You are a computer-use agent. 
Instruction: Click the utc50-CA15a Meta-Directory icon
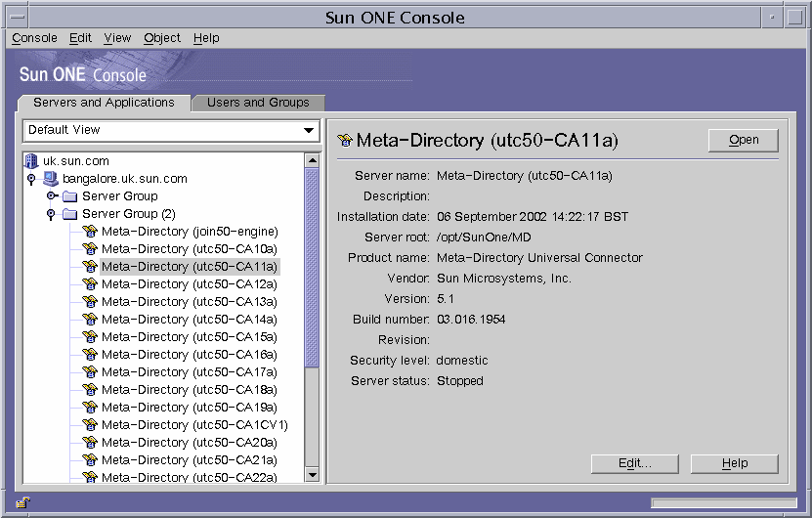click(90, 336)
